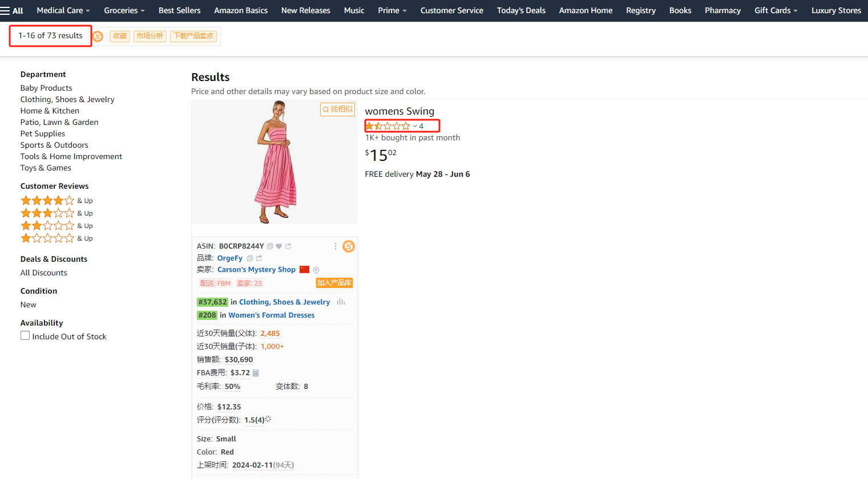Click the seller location pin icon

click(x=316, y=270)
